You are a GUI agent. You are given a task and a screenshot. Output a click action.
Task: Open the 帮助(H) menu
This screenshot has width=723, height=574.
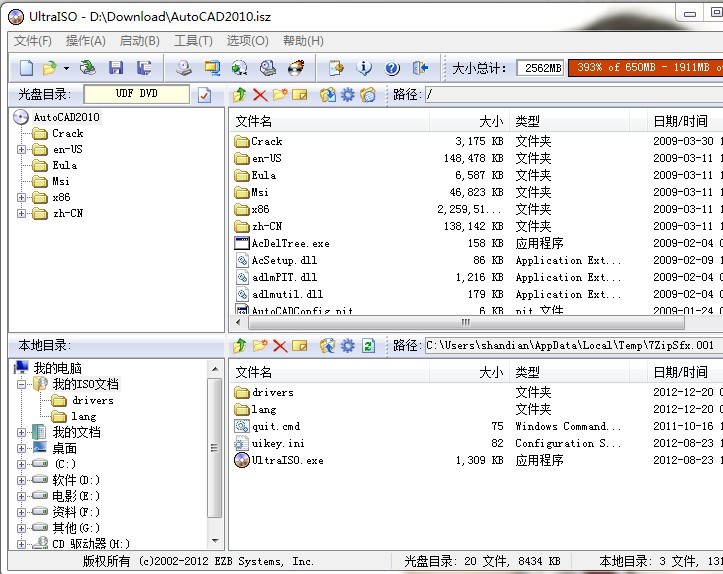pos(303,41)
